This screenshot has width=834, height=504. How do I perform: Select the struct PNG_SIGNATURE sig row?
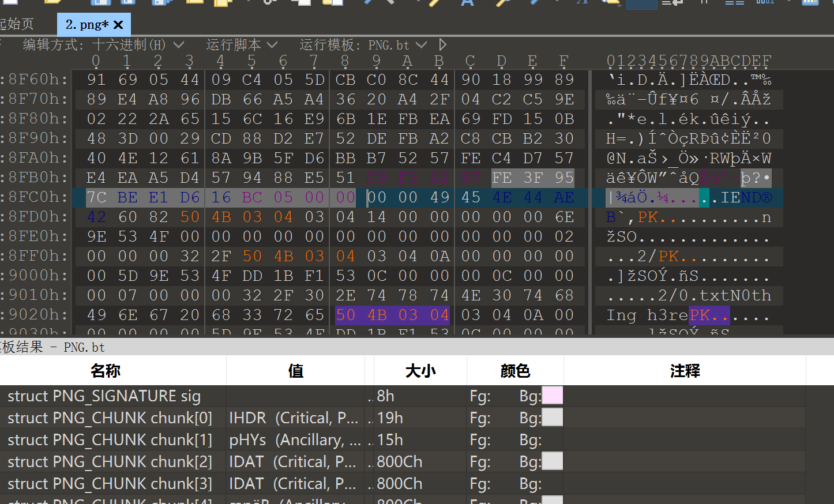pos(403,396)
